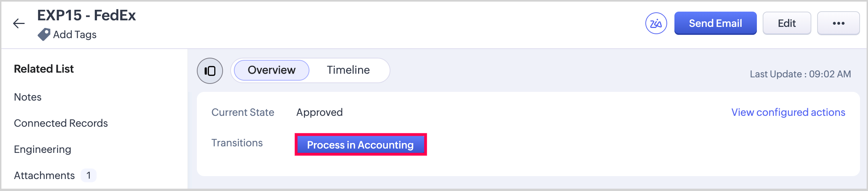Click the Approved current state value
868x191 pixels.
tap(319, 113)
